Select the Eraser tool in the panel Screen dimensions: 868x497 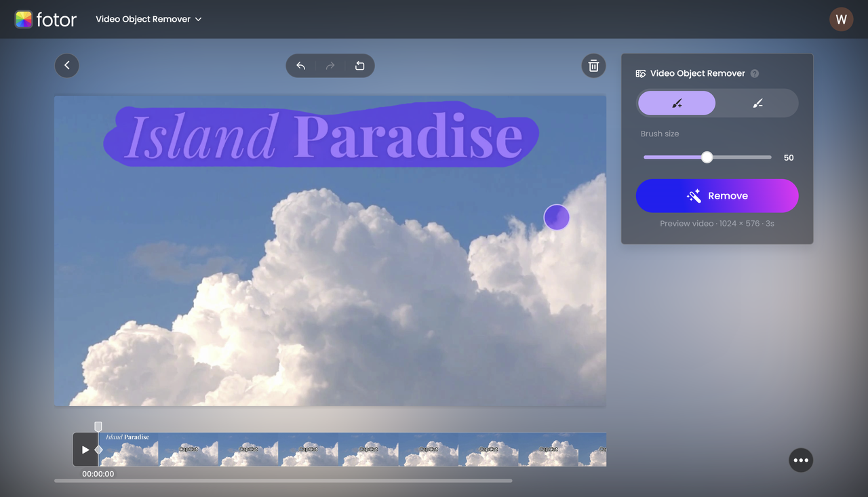point(757,102)
